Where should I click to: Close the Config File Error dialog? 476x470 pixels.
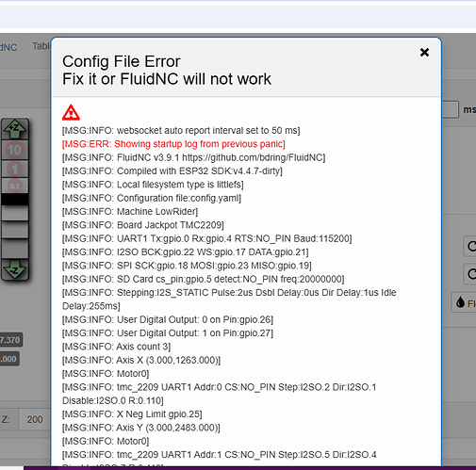pyautogui.click(x=424, y=53)
